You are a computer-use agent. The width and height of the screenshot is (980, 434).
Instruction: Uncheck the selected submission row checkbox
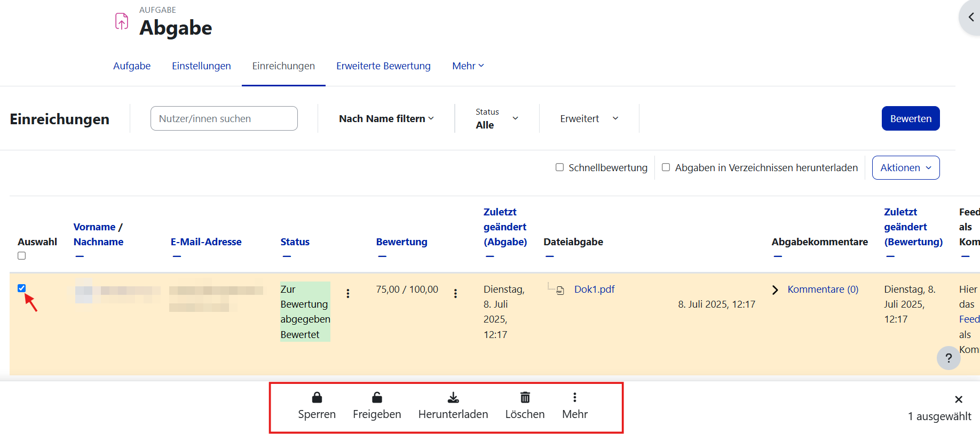22,288
